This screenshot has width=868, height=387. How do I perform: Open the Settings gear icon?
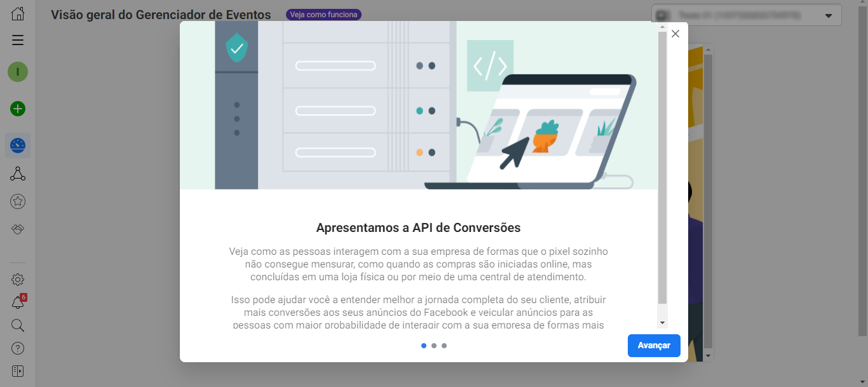pyautogui.click(x=18, y=280)
